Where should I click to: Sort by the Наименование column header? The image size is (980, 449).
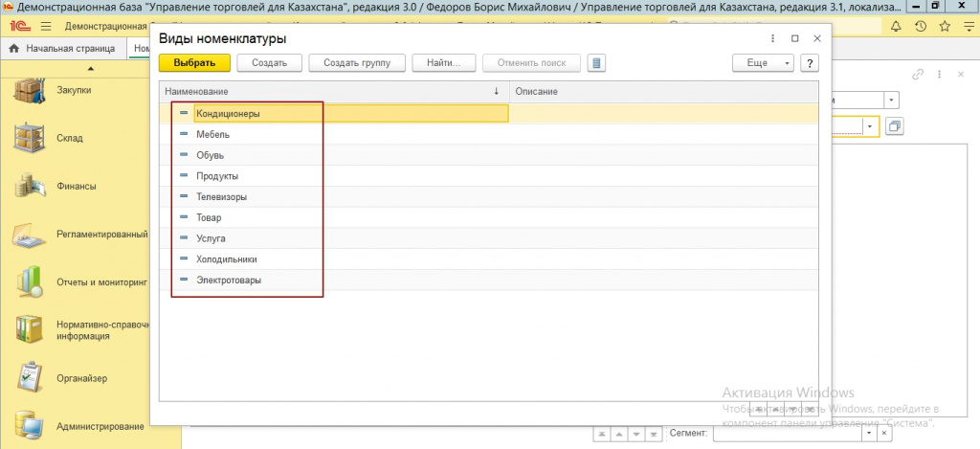click(334, 91)
